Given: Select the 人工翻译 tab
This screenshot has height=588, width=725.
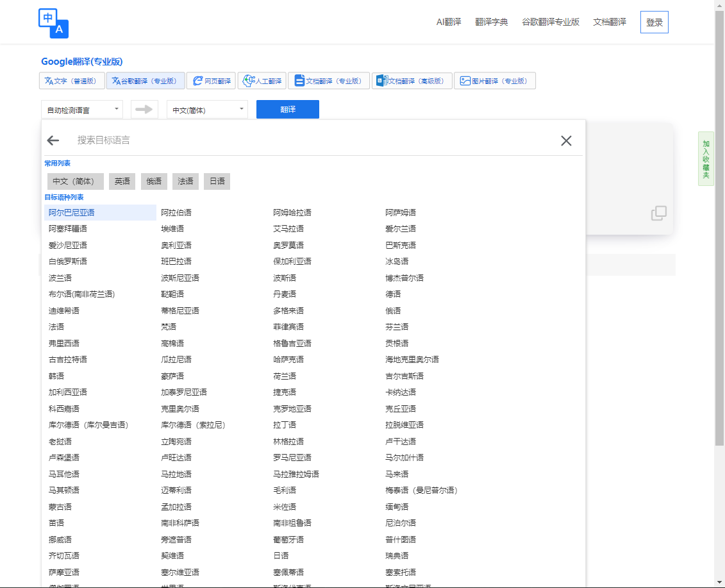Looking at the screenshot, I should [262, 81].
